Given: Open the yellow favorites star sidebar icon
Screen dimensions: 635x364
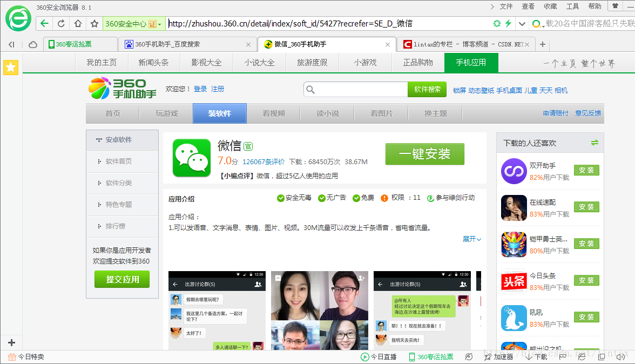Looking at the screenshot, I should click(x=11, y=67).
